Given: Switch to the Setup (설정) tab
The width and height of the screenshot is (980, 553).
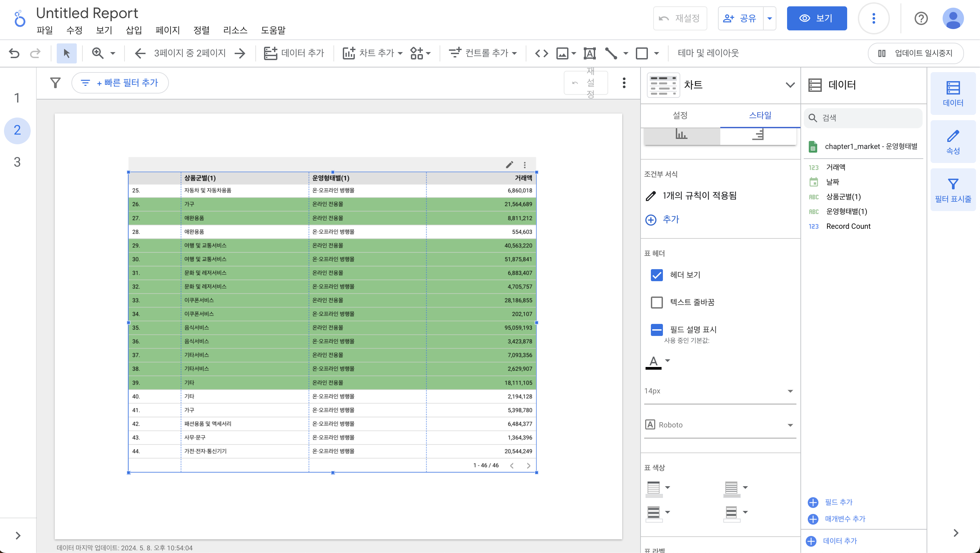Looking at the screenshot, I should click(680, 115).
